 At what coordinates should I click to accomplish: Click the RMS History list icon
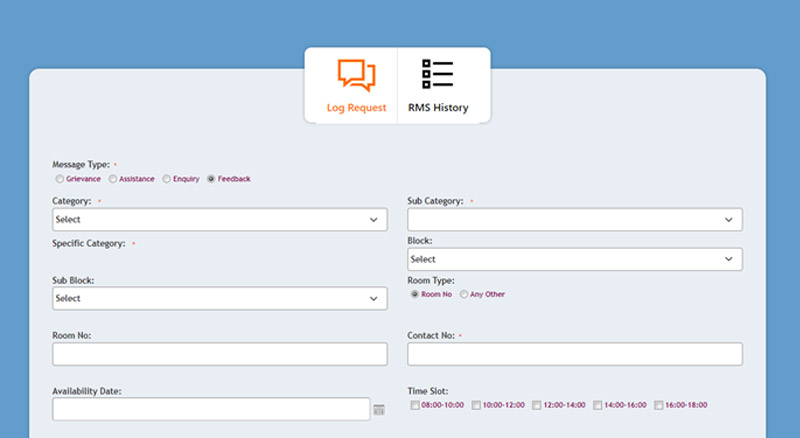[x=437, y=76]
